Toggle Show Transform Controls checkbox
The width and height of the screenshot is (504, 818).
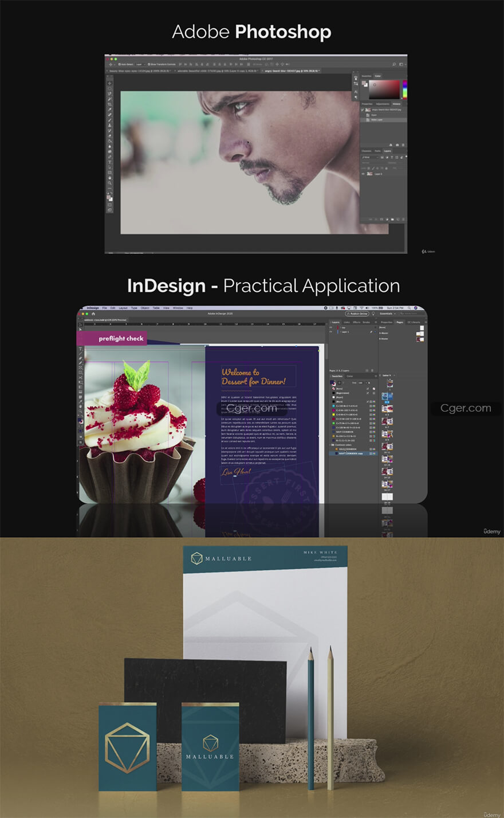click(149, 64)
